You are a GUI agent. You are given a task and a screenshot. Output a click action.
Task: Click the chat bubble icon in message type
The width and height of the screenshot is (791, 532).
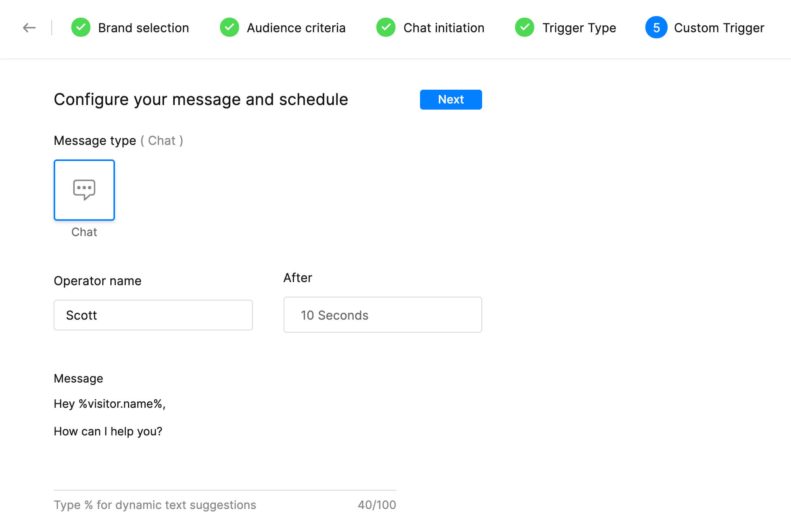tap(84, 189)
